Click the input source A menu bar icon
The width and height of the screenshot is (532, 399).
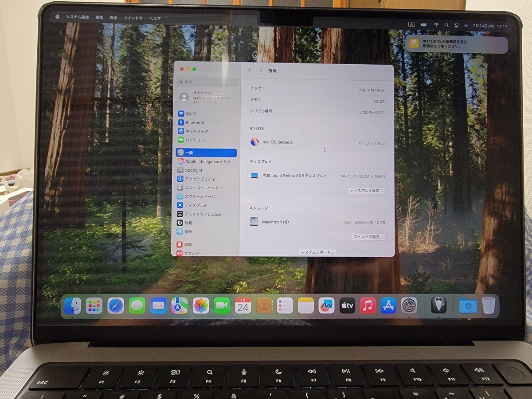point(411,25)
